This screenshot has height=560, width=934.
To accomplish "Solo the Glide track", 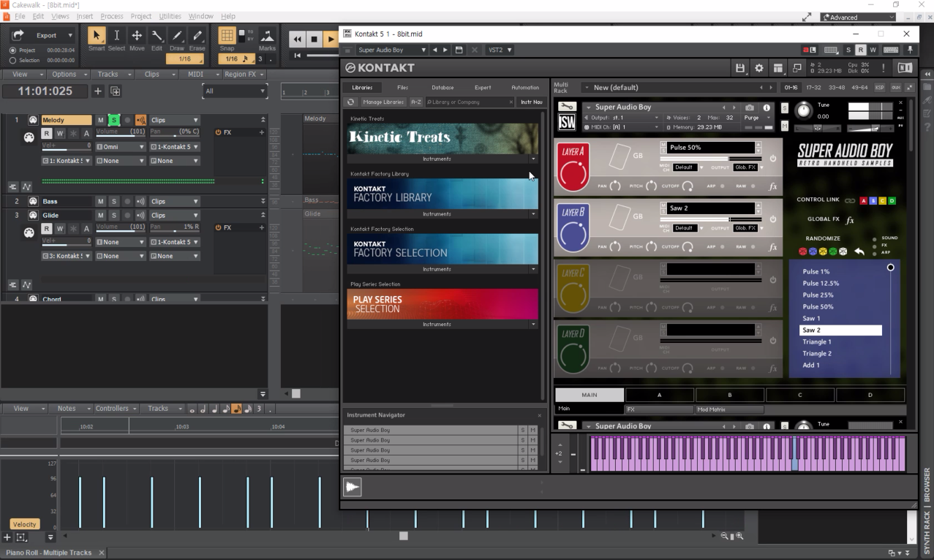I will (x=114, y=215).
